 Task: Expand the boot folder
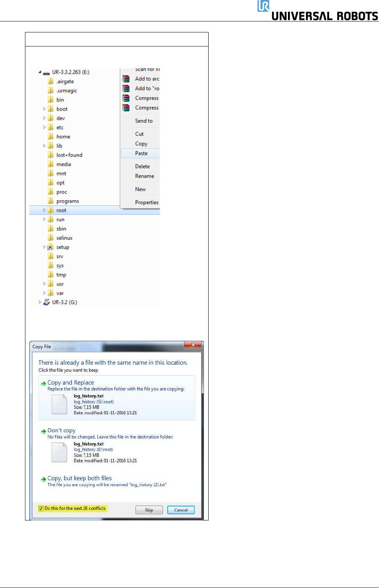click(44, 109)
